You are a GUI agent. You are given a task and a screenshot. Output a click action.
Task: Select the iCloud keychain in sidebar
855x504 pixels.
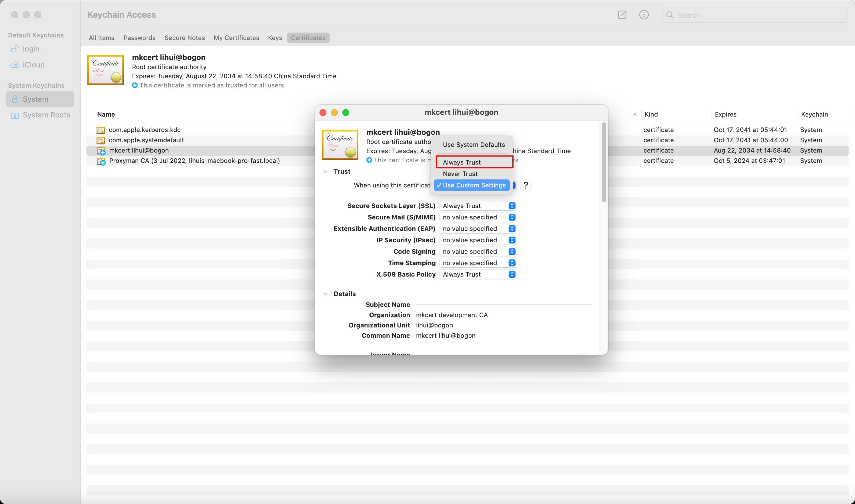40,65
